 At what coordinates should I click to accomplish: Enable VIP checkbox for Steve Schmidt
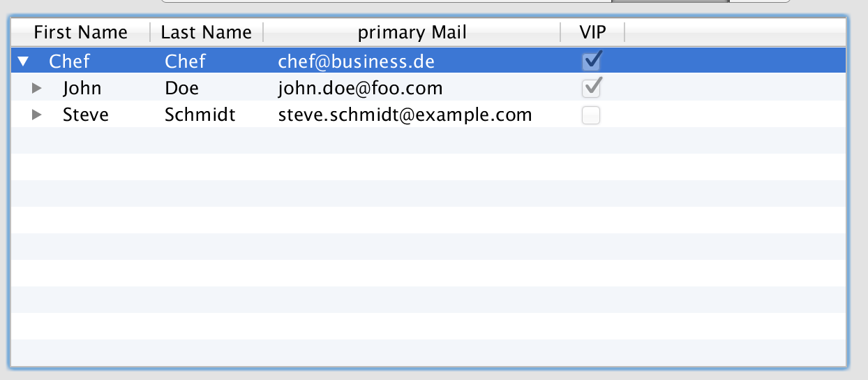pos(591,115)
